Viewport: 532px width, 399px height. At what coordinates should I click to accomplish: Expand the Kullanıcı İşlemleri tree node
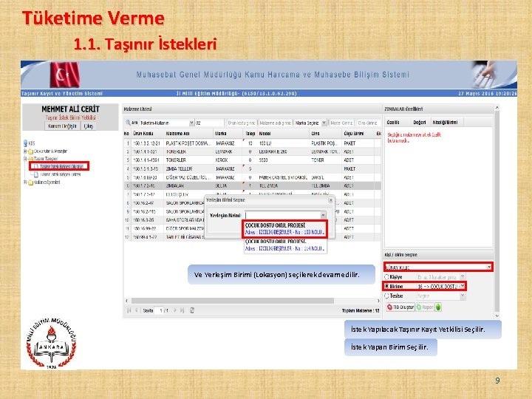25,183
